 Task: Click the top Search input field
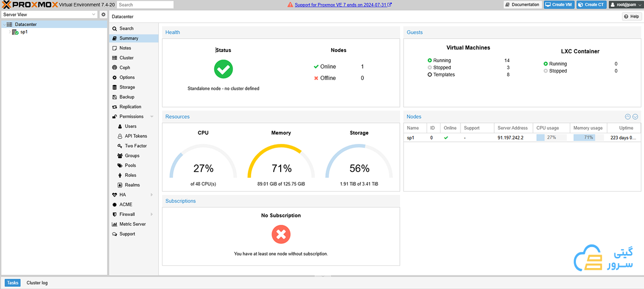tap(145, 5)
